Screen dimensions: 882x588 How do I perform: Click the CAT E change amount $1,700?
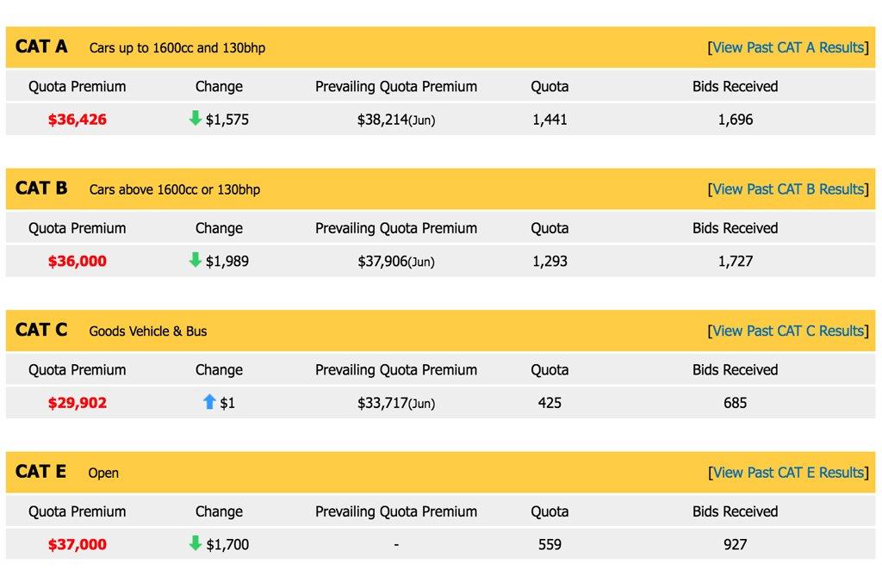227,544
